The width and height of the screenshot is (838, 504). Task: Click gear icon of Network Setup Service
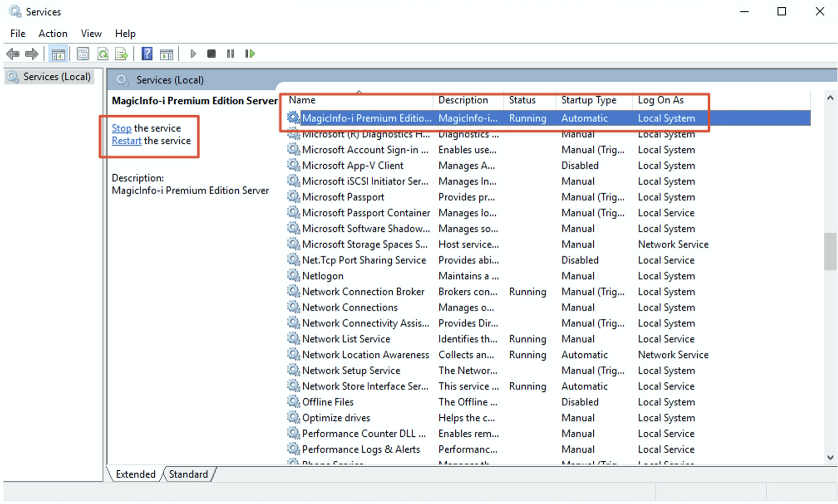[x=293, y=371]
